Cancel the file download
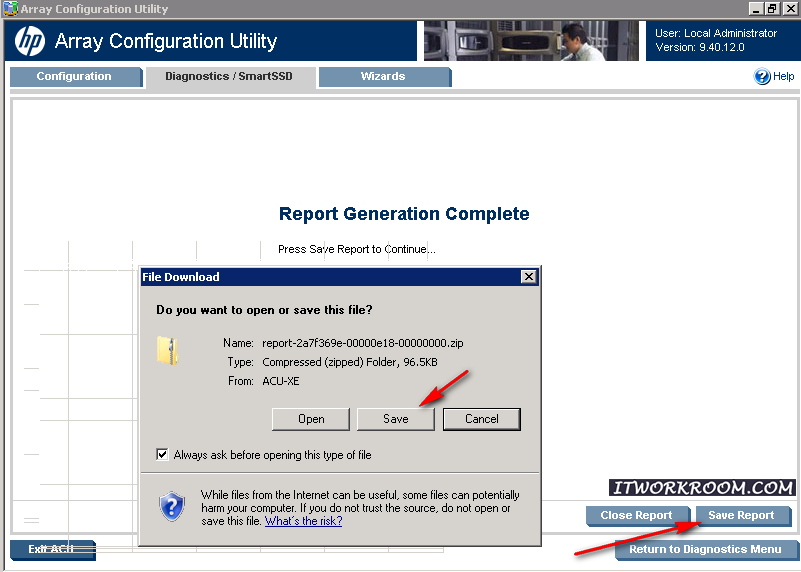This screenshot has width=801, height=572. click(x=482, y=419)
